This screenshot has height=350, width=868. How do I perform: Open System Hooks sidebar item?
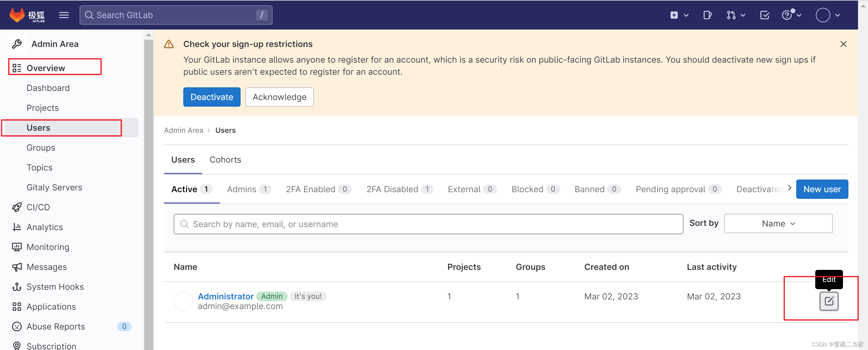pyautogui.click(x=55, y=287)
